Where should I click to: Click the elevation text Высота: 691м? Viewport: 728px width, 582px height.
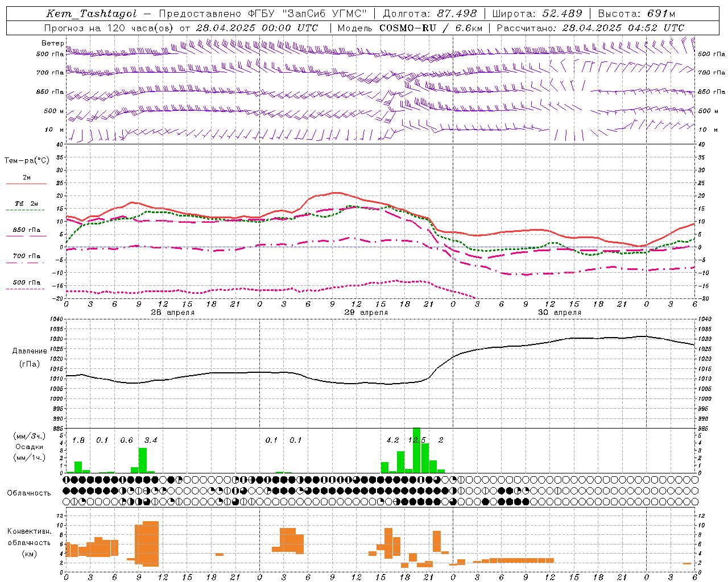[636, 14]
